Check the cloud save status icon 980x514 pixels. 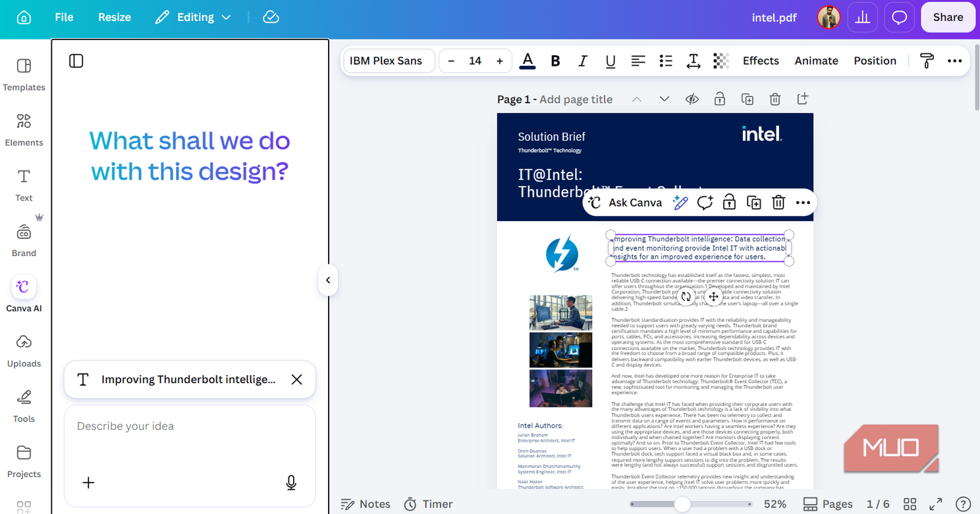tap(271, 17)
